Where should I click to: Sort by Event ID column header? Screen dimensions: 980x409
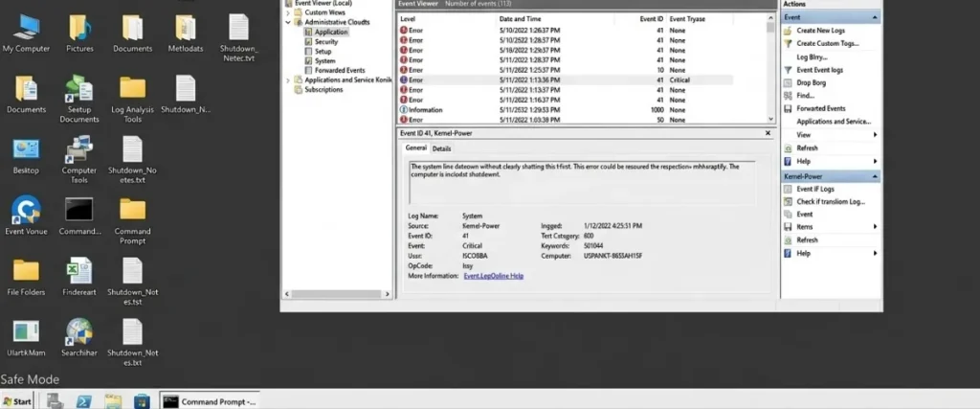(650, 19)
